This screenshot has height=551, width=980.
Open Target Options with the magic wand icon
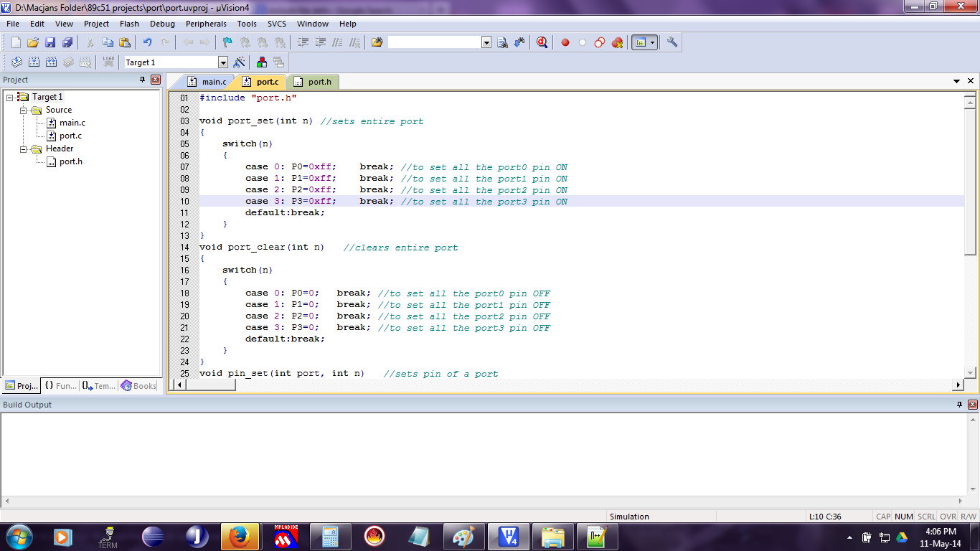click(240, 62)
